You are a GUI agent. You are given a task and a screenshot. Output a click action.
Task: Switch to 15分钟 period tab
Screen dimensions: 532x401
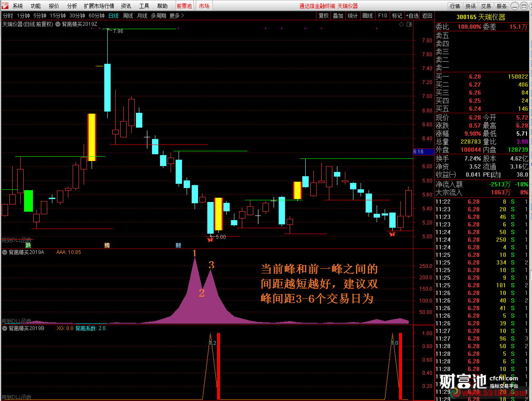click(58, 16)
